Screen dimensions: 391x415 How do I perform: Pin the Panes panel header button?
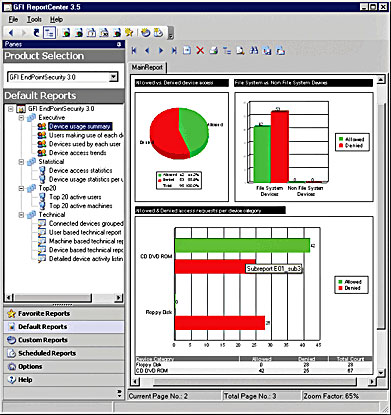tap(119, 44)
